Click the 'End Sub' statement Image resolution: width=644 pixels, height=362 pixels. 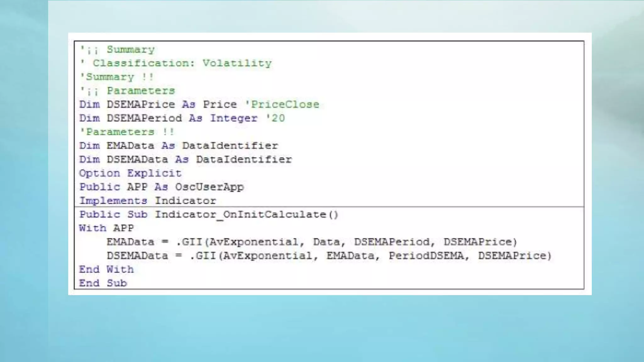point(103,283)
